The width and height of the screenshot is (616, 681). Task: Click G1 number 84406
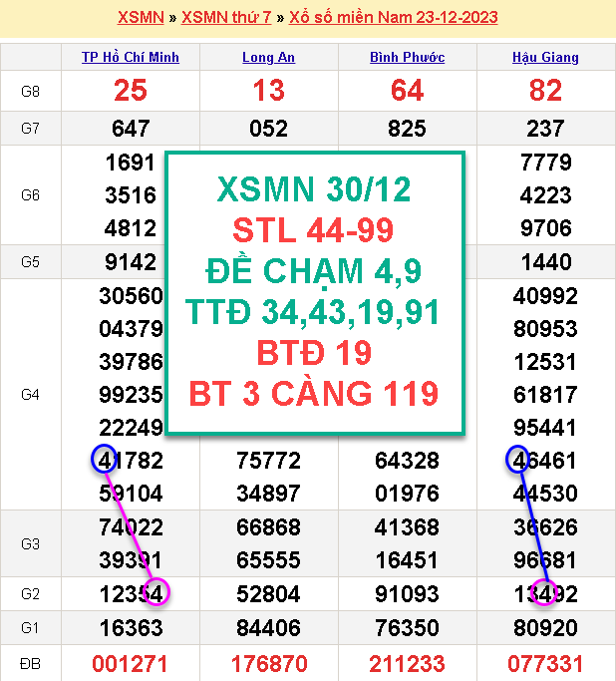(x=269, y=628)
